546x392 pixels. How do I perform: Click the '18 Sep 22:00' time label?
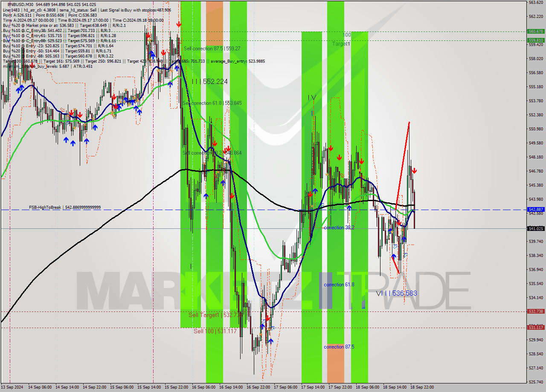(422, 387)
